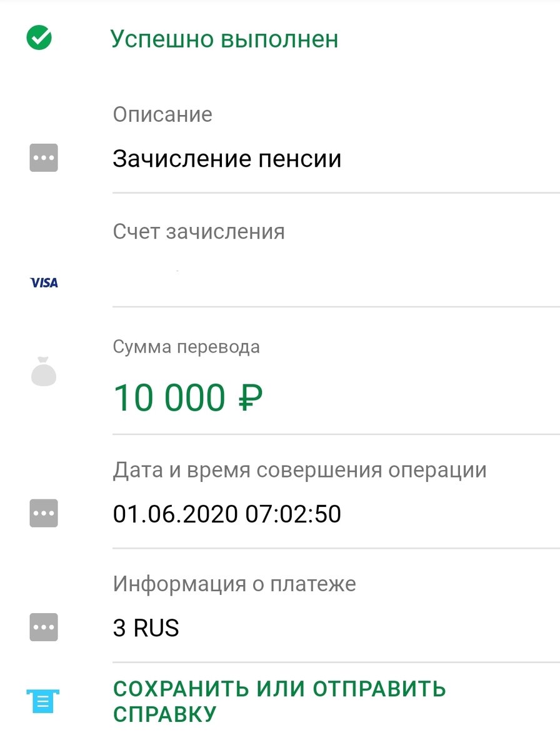Click the ellipsis icon beside date and time
560x750 pixels.
44,513
